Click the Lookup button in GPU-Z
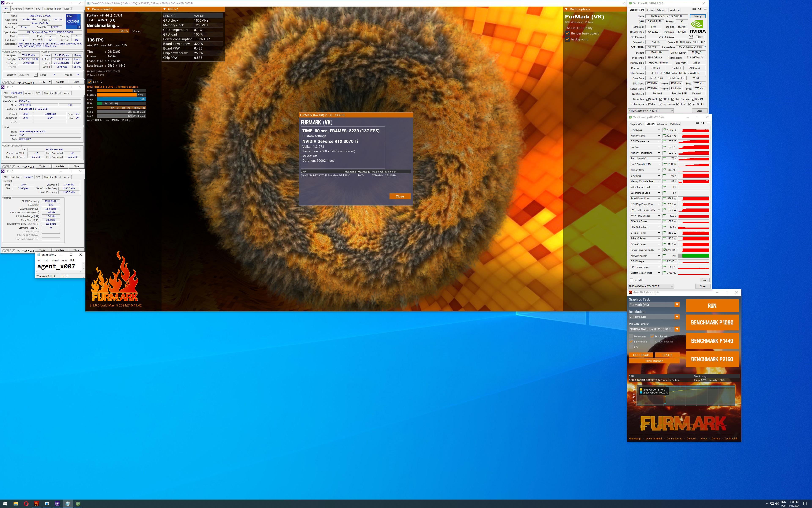 698,16
